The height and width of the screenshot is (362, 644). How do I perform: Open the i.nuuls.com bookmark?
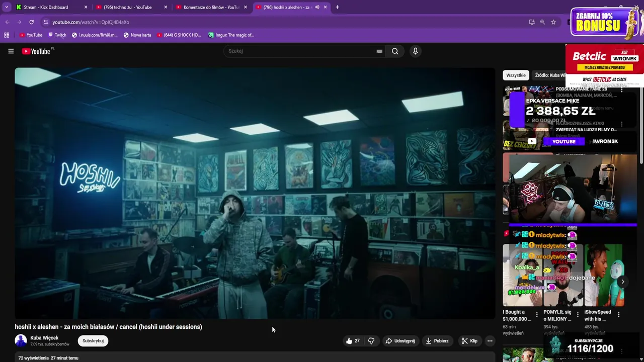pyautogui.click(x=95, y=35)
